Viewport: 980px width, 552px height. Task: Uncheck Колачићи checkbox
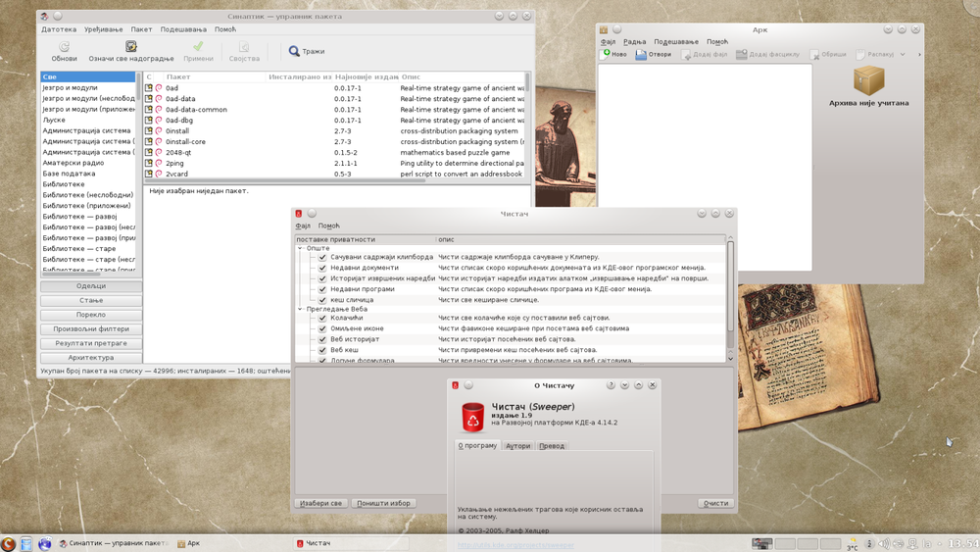tap(322, 318)
